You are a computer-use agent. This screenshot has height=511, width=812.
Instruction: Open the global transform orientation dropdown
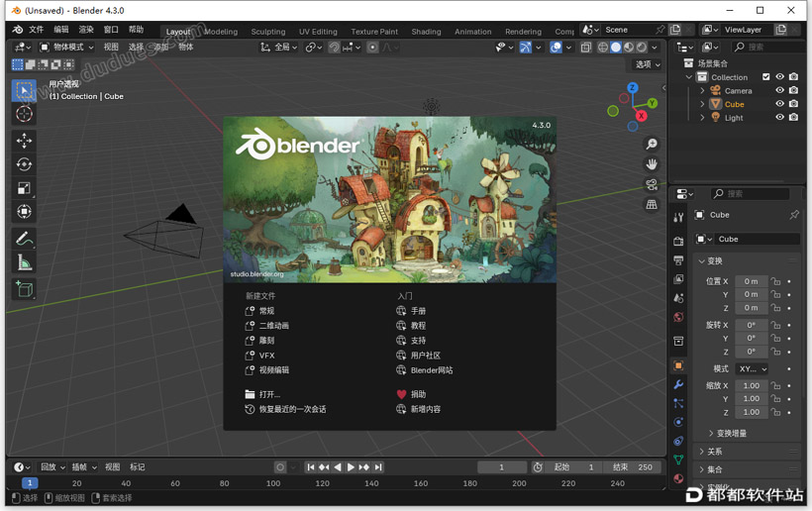[x=278, y=48]
